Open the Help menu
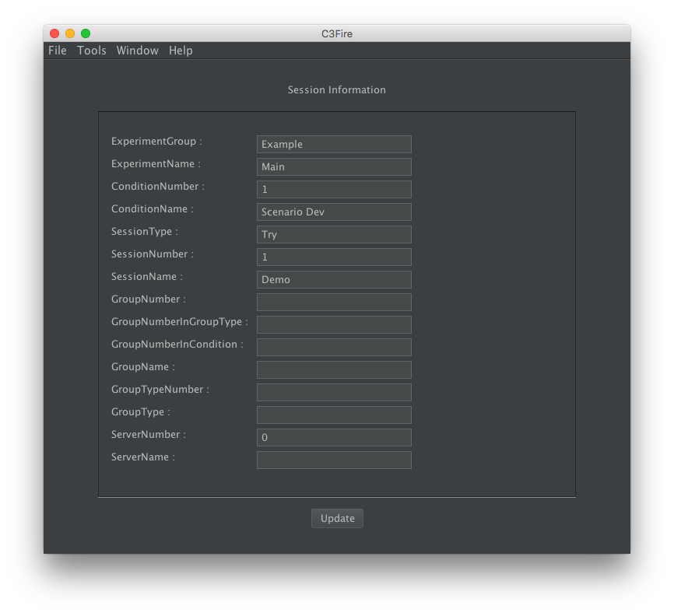674x616 pixels. point(181,51)
